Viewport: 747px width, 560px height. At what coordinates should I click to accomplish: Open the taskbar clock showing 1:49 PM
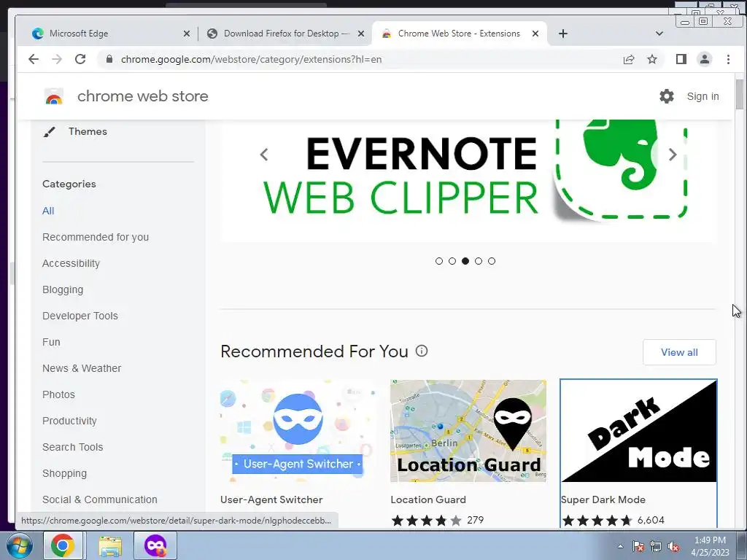click(x=710, y=546)
